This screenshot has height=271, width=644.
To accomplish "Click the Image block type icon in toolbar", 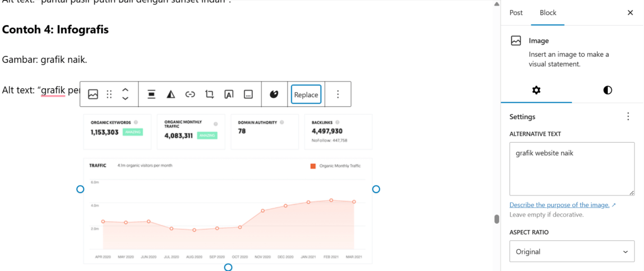I will click(93, 94).
